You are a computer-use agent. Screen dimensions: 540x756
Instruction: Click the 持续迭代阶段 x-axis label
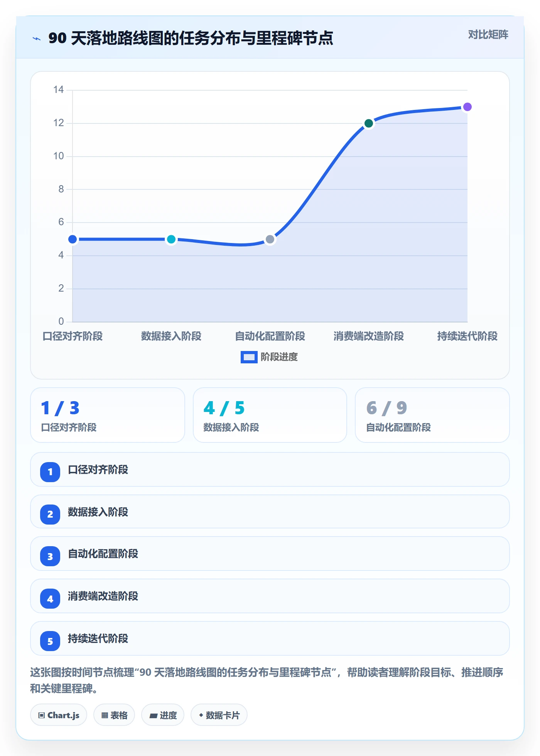(x=467, y=336)
